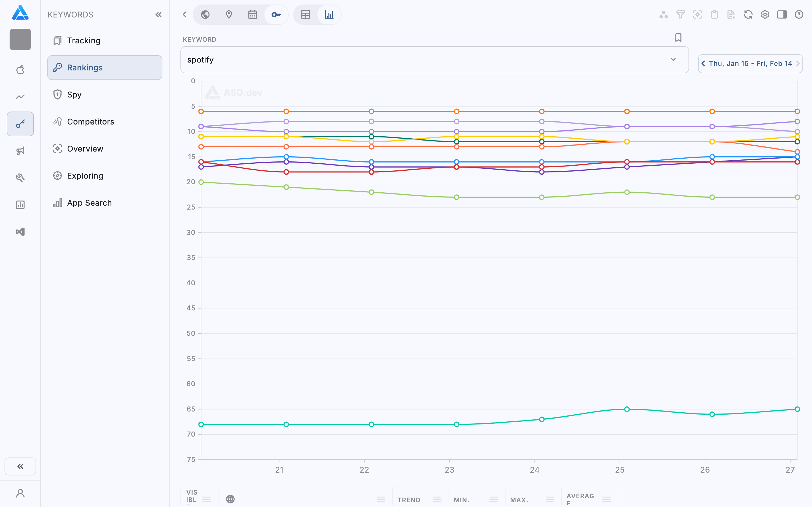Bookmark the spotify keyword
This screenshot has height=507, width=812.
click(678, 37)
